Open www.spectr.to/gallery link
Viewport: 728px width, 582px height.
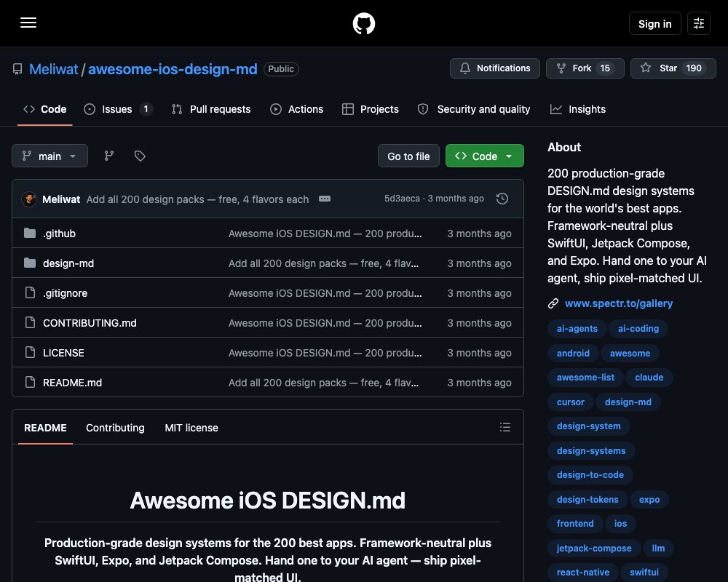(618, 303)
